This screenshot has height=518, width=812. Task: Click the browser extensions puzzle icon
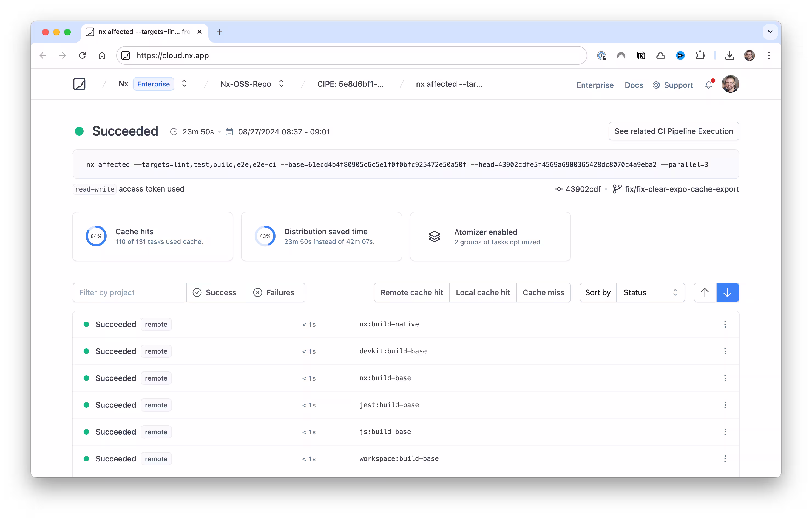701,55
